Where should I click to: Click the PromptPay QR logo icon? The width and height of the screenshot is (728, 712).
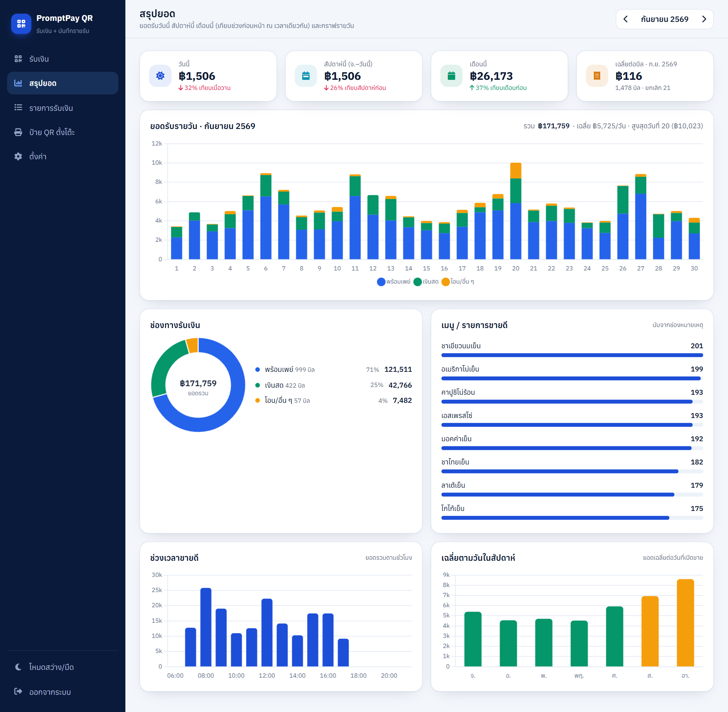click(21, 24)
